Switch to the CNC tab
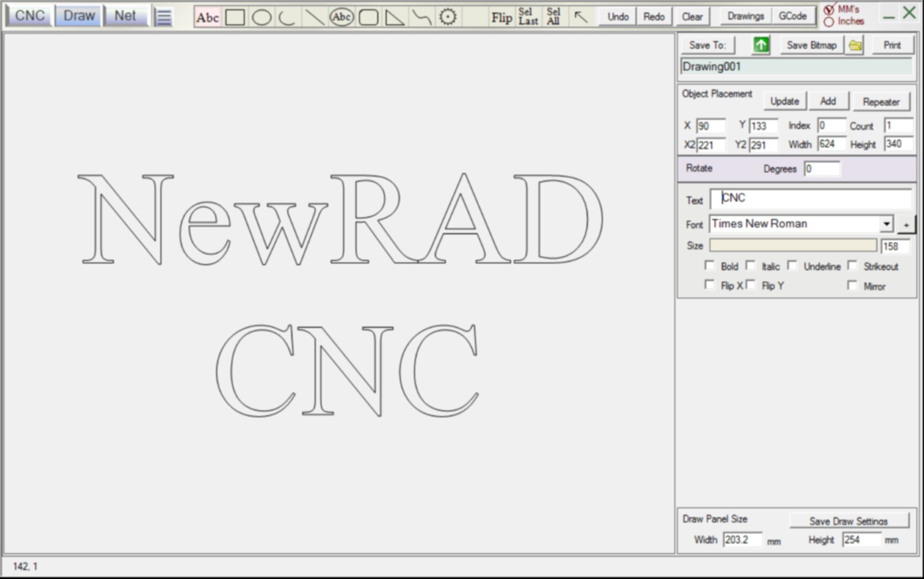Screen dimensions: 924x579 click(x=29, y=16)
